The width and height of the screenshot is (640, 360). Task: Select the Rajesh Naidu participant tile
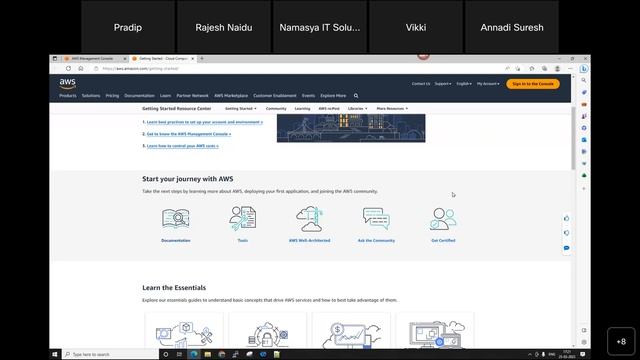coord(224,27)
